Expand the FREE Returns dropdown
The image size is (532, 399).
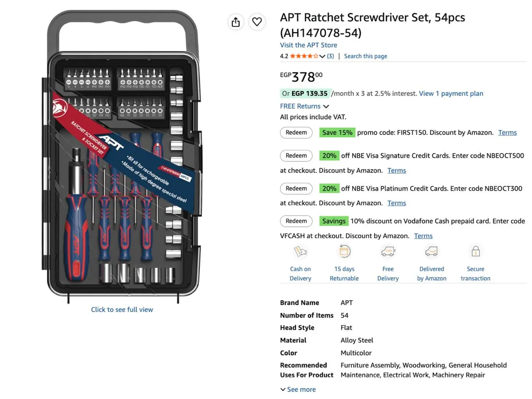326,107
